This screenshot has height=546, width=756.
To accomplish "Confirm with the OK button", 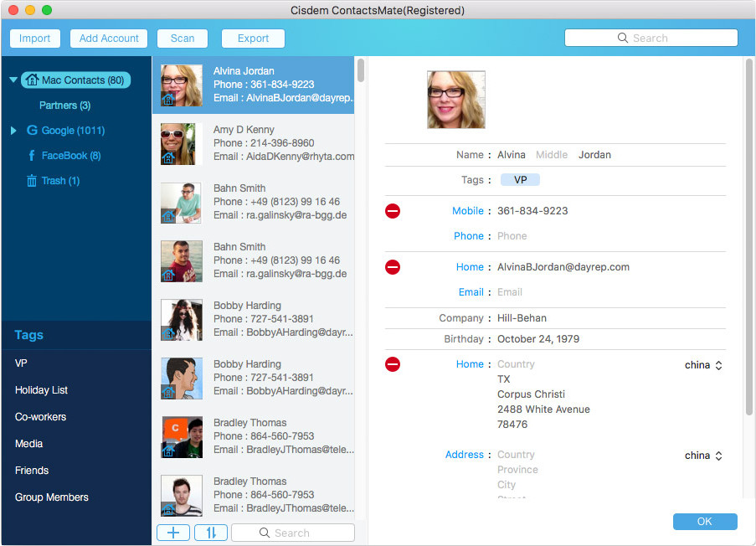I will pyautogui.click(x=705, y=522).
